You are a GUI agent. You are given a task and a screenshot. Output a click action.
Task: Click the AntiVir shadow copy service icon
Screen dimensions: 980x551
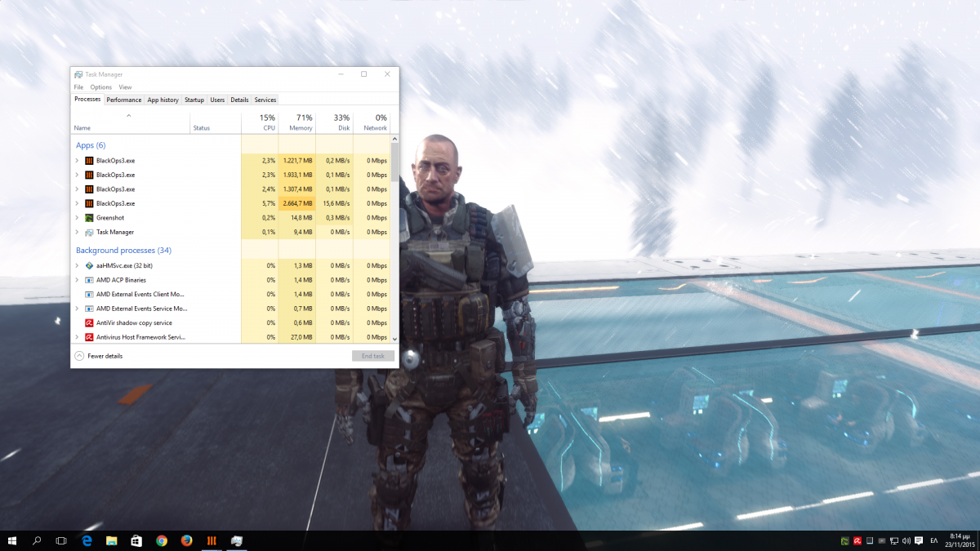pos(89,322)
